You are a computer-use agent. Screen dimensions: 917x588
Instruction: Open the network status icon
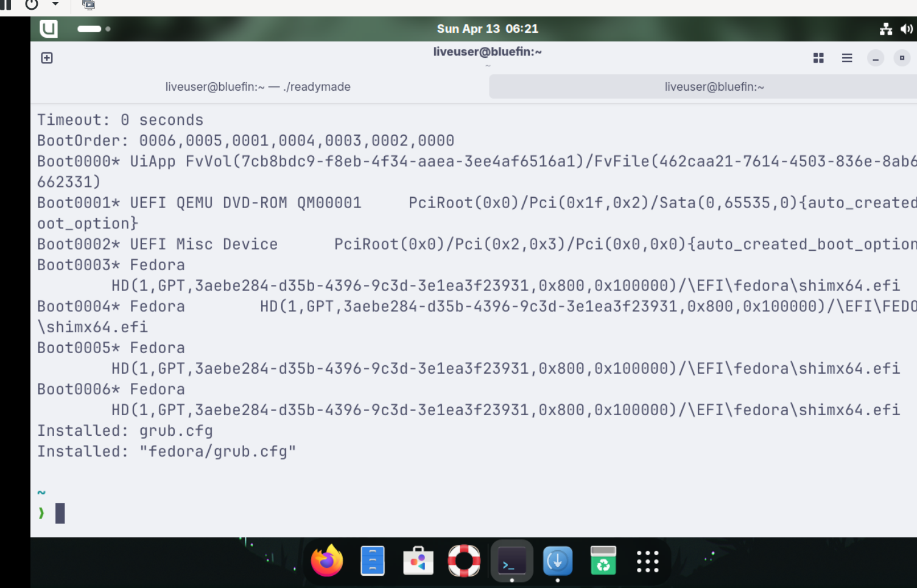coord(886,29)
